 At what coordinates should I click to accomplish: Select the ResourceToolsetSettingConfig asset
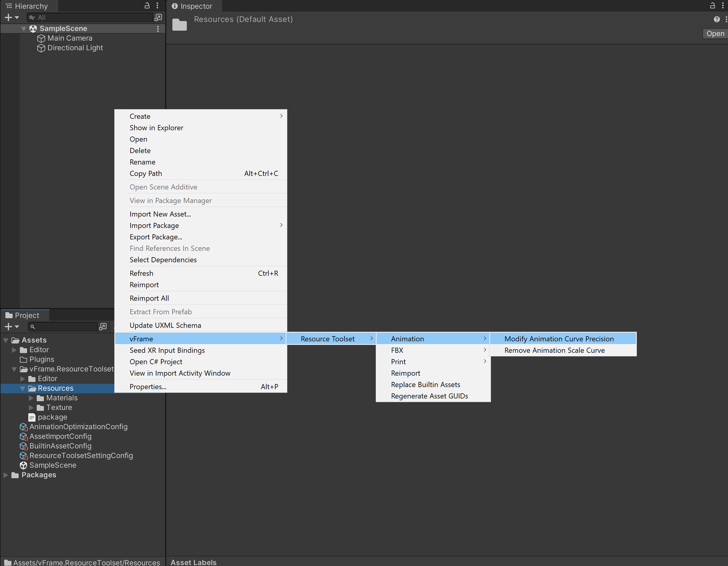coord(81,456)
